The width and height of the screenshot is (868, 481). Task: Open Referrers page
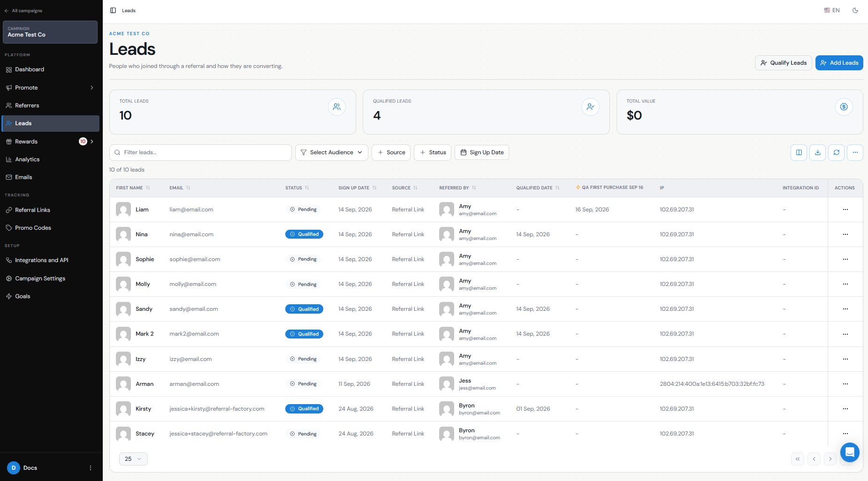(51, 105)
